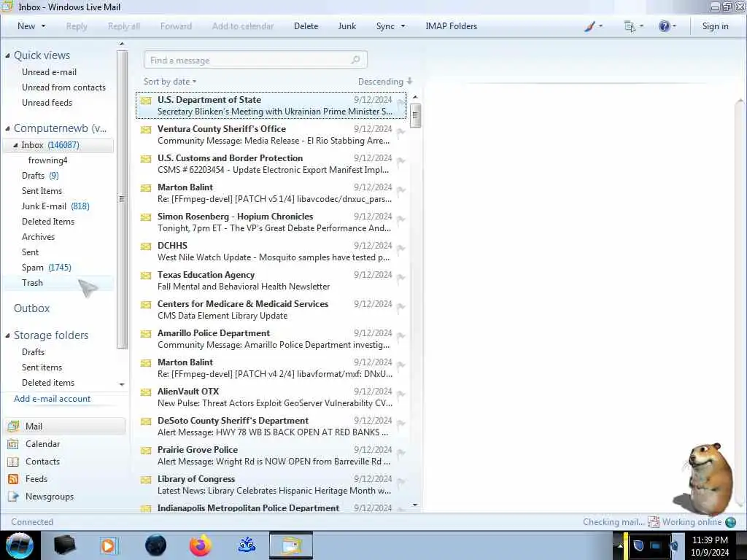Click the New toolbar button
This screenshot has width=747, height=560.
click(x=26, y=26)
